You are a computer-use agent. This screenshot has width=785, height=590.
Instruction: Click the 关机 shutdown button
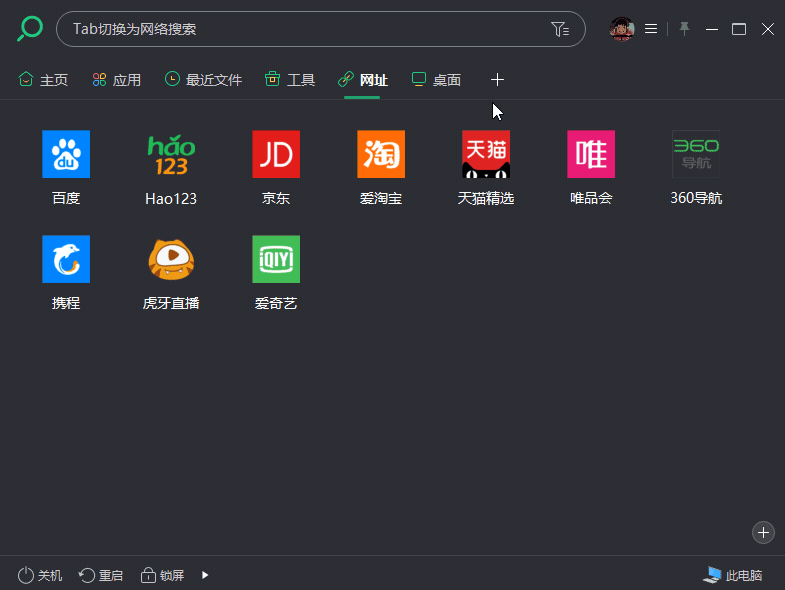(x=40, y=575)
